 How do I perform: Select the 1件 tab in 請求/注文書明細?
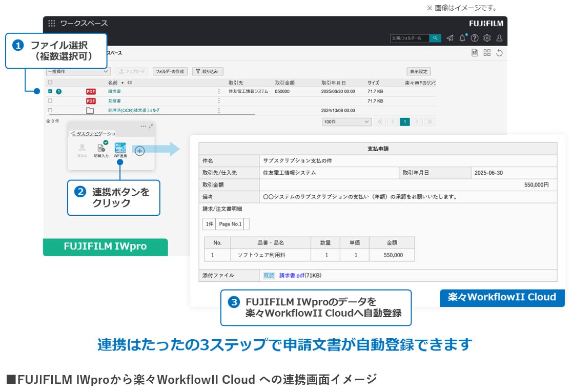pyautogui.click(x=210, y=224)
